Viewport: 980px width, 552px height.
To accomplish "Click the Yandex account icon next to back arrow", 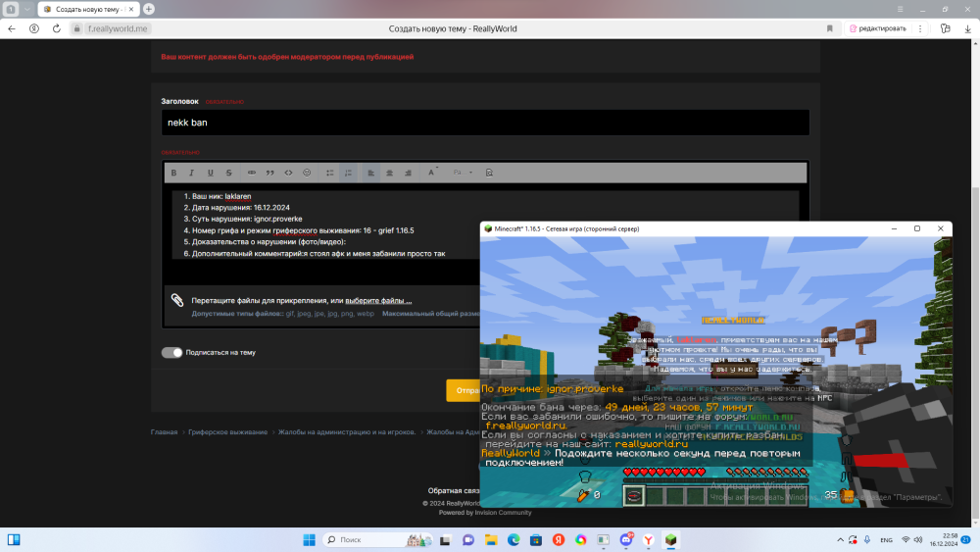I will 34,28.
